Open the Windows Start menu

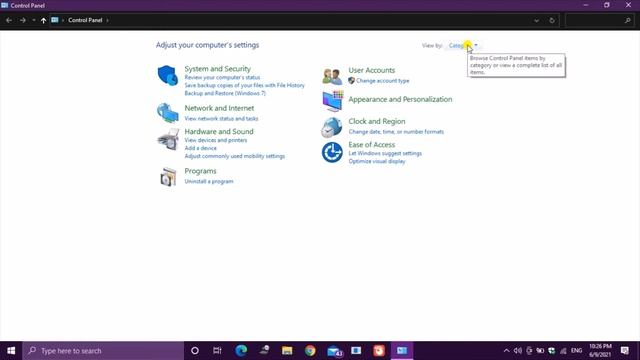(11, 351)
